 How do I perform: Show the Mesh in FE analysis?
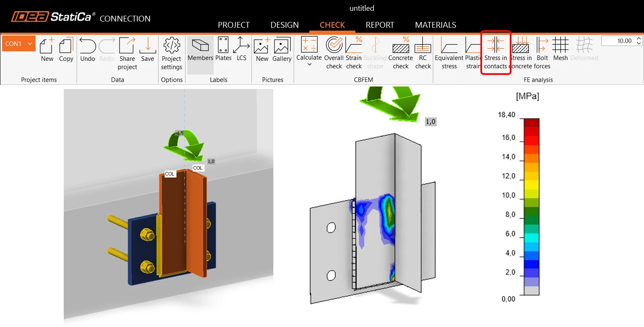pyautogui.click(x=560, y=49)
